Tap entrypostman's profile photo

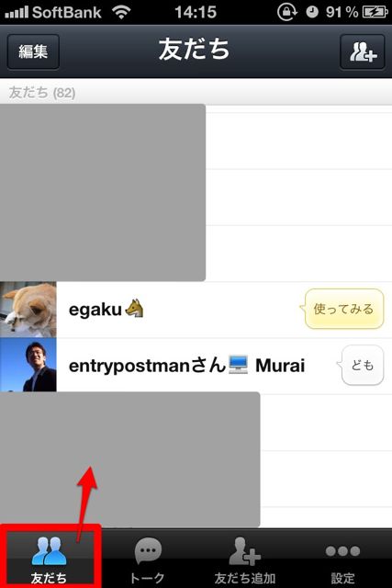28,365
